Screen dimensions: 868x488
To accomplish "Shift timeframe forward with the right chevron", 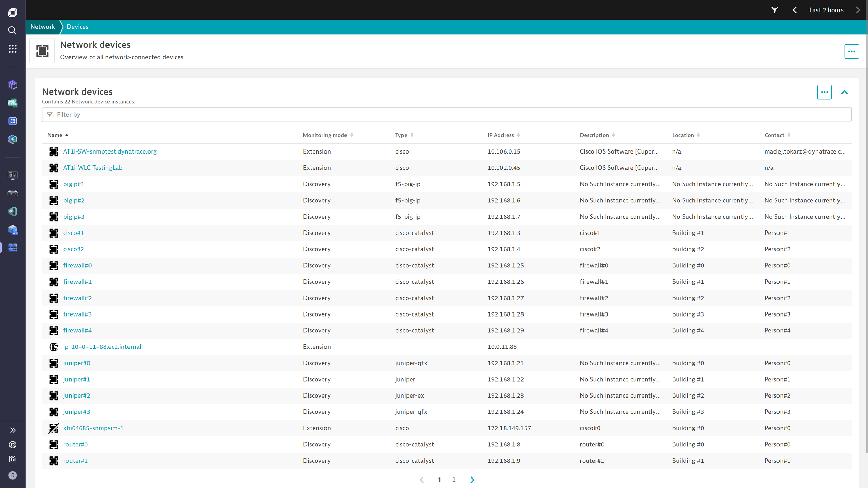I will point(858,10).
